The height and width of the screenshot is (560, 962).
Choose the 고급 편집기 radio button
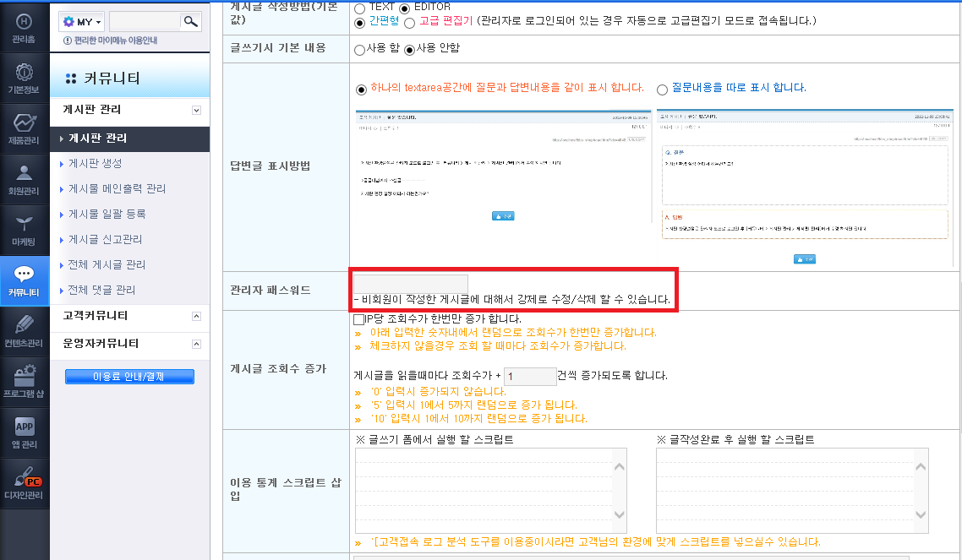click(x=409, y=23)
